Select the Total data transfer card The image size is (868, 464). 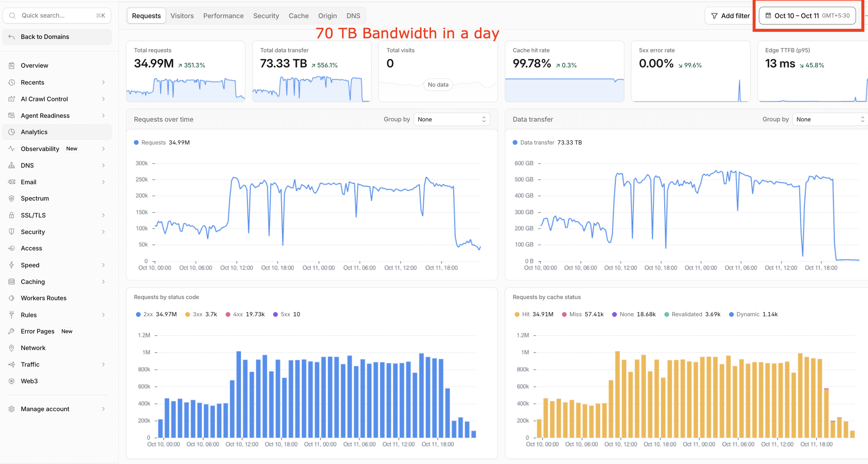(x=312, y=72)
